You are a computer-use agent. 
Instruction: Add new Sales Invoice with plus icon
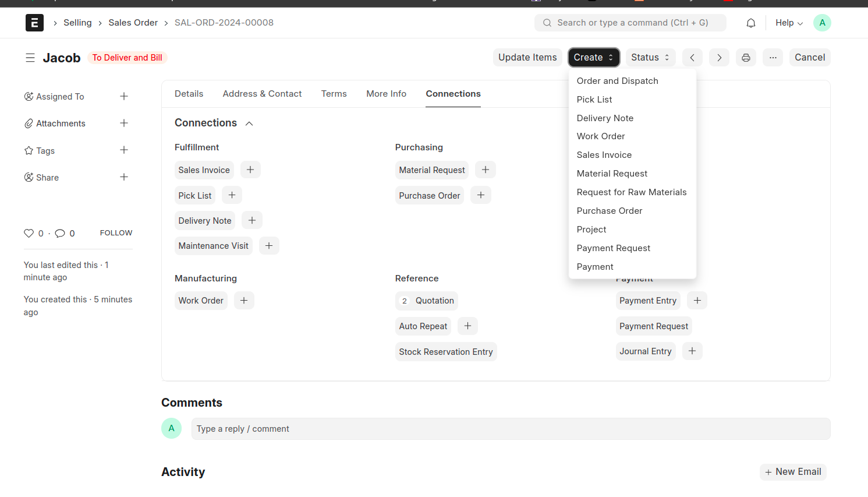(250, 170)
